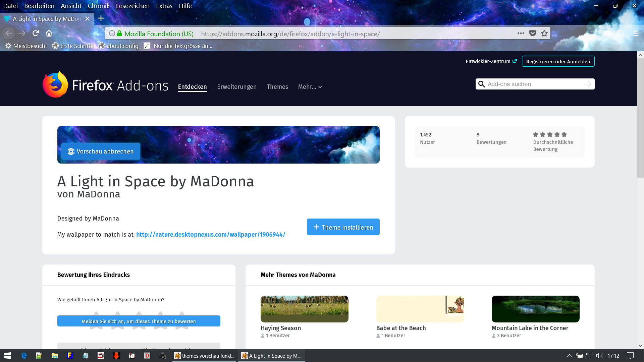Expand the Mehr... navigation dropdown
This screenshot has width=644, height=362.
[310, 87]
